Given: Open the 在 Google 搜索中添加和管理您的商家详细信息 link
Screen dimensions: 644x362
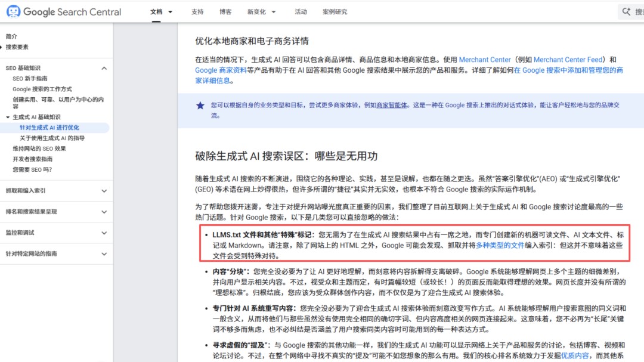Looking at the screenshot, I should 568,70.
